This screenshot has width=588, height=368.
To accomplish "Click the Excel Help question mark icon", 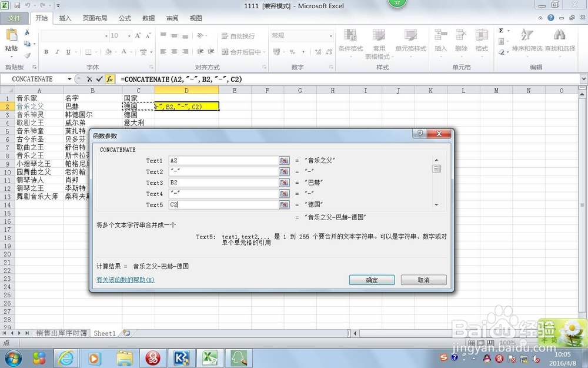I will 550,18.
